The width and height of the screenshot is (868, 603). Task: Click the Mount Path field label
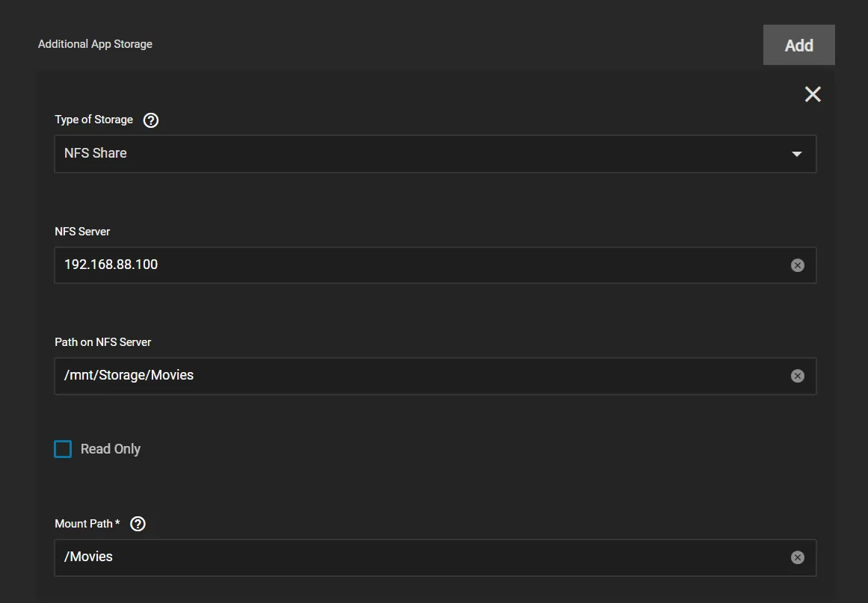pos(84,524)
